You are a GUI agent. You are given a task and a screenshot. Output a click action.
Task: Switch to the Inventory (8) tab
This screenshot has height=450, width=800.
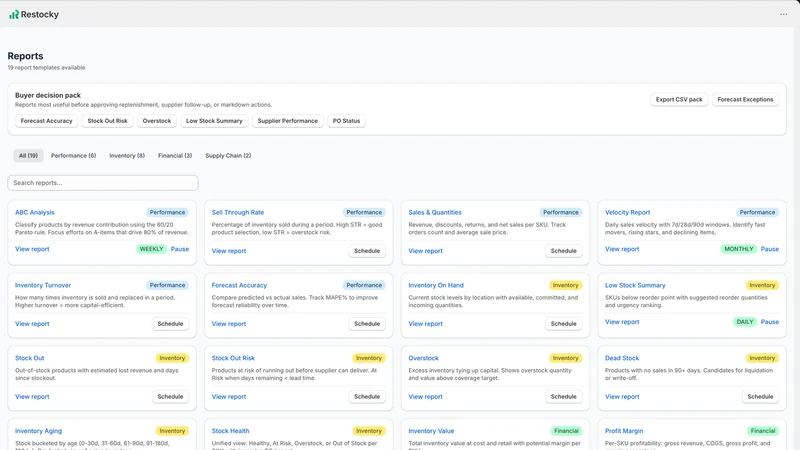[x=127, y=156]
